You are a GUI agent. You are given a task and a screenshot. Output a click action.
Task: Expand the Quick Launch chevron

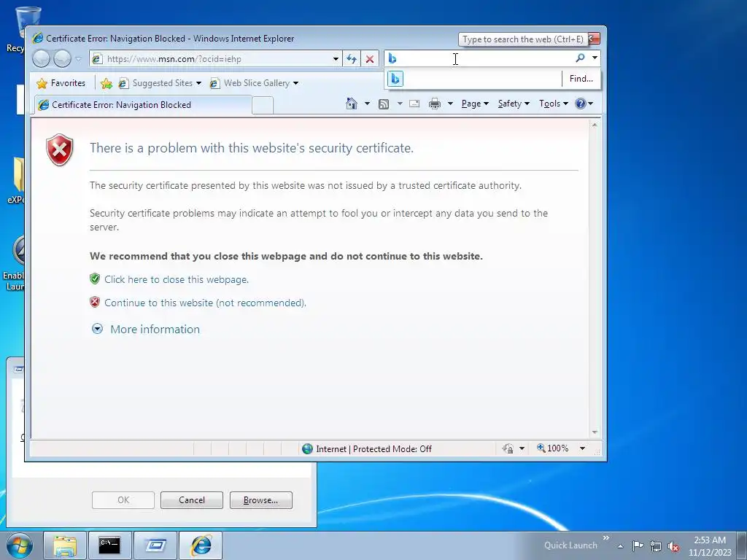(606, 538)
